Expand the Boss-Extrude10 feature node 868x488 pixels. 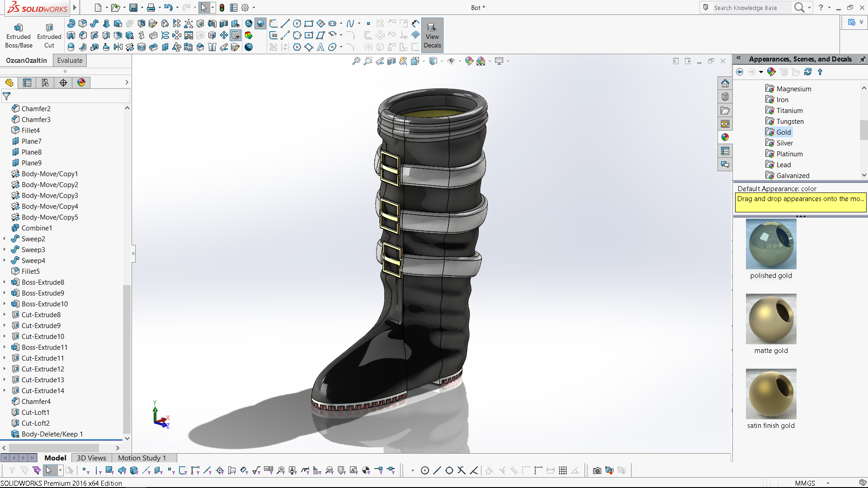click(5, 304)
